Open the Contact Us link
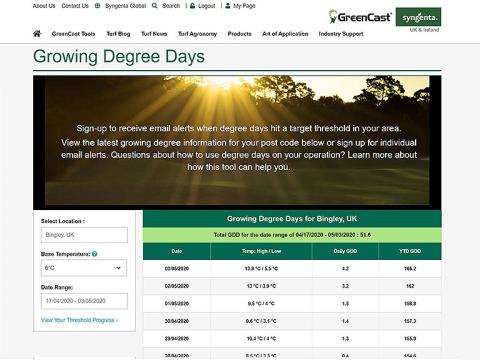Image resolution: width=480 pixels, height=360 pixels. click(75, 6)
